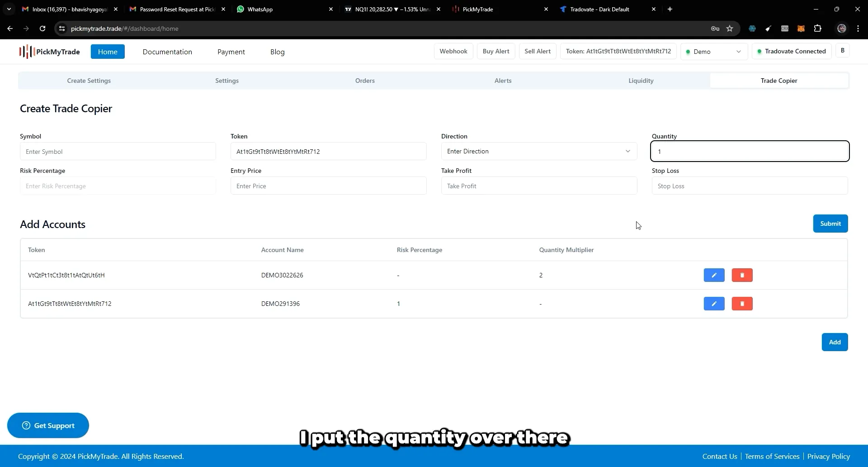
Task: Switch to the Create Settings tab
Action: pos(89,81)
